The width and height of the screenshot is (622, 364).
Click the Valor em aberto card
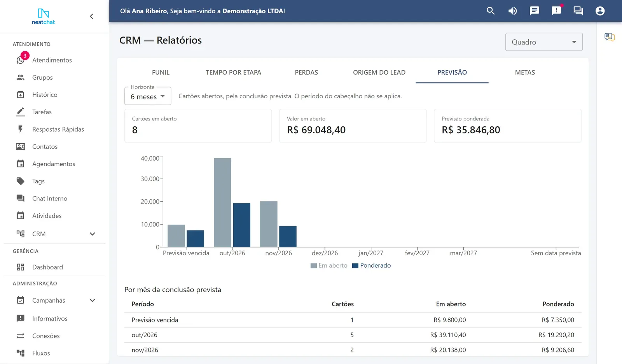click(353, 126)
